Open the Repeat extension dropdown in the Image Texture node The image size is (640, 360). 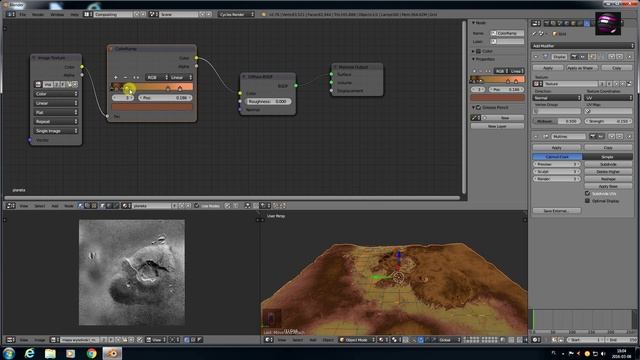56,122
